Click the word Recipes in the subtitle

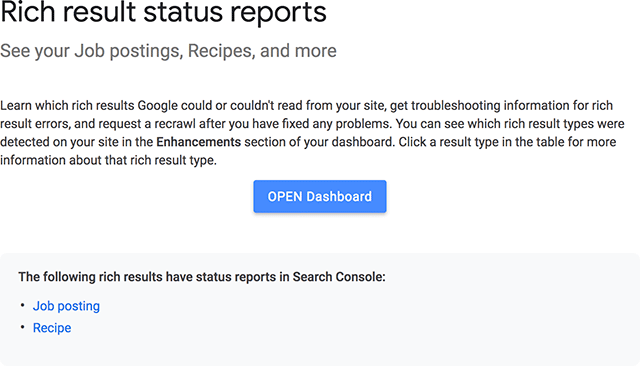point(221,51)
